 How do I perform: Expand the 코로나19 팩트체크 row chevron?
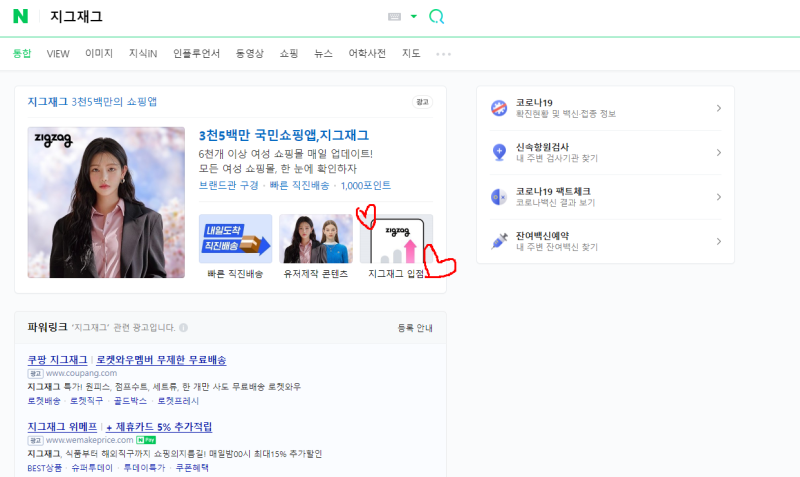click(718, 197)
